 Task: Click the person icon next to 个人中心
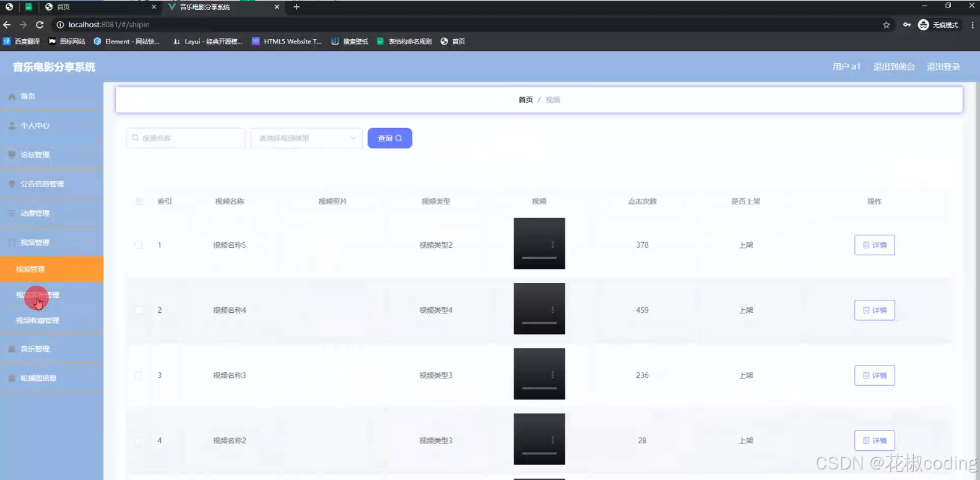point(12,126)
